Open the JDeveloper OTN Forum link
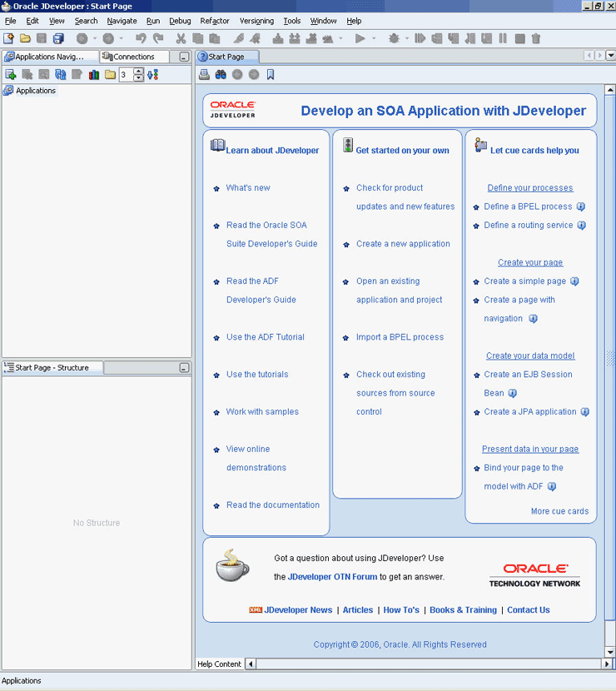The width and height of the screenshot is (616, 691). 332,577
